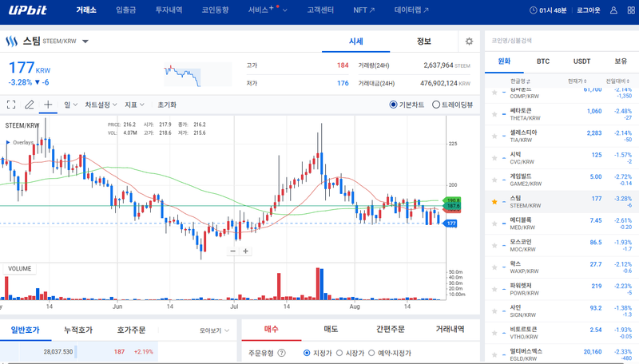Switch to the 일반호가 tab

[26, 330]
